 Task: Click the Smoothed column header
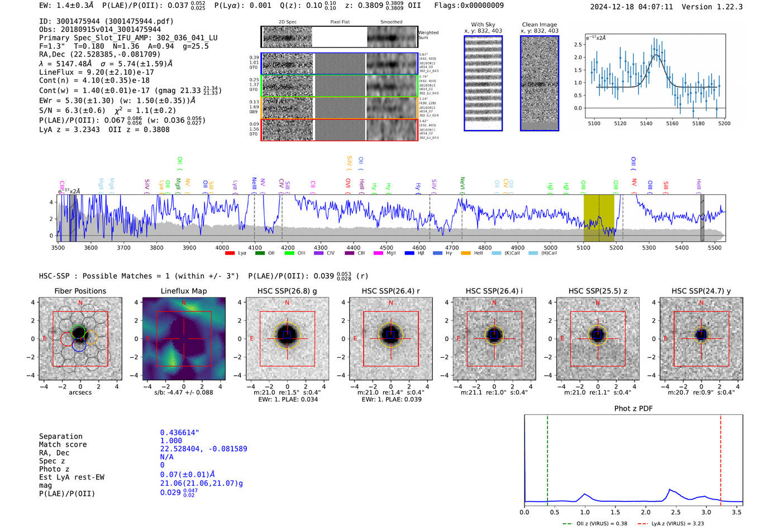(x=391, y=22)
